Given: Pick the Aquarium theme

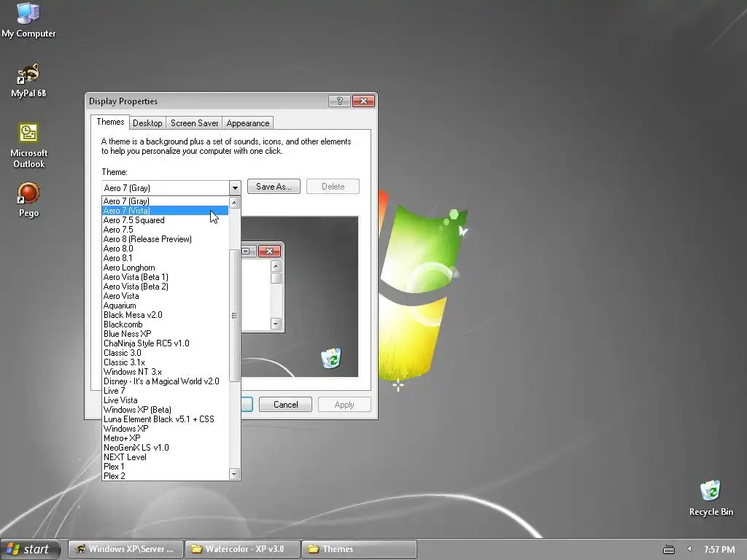Looking at the screenshot, I should click(x=166, y=306).
